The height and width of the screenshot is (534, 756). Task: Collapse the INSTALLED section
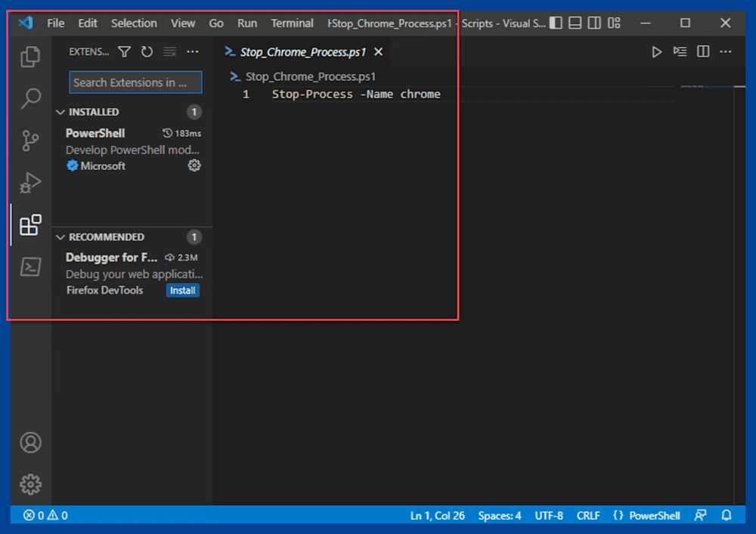(x=60, y=112)
